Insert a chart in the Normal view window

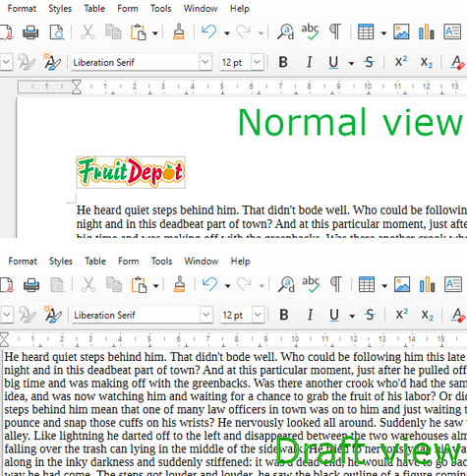[x=427, y=31]
